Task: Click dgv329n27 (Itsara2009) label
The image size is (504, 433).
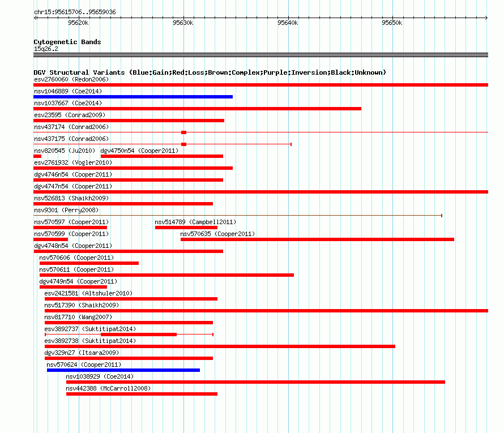Action: 82,353
